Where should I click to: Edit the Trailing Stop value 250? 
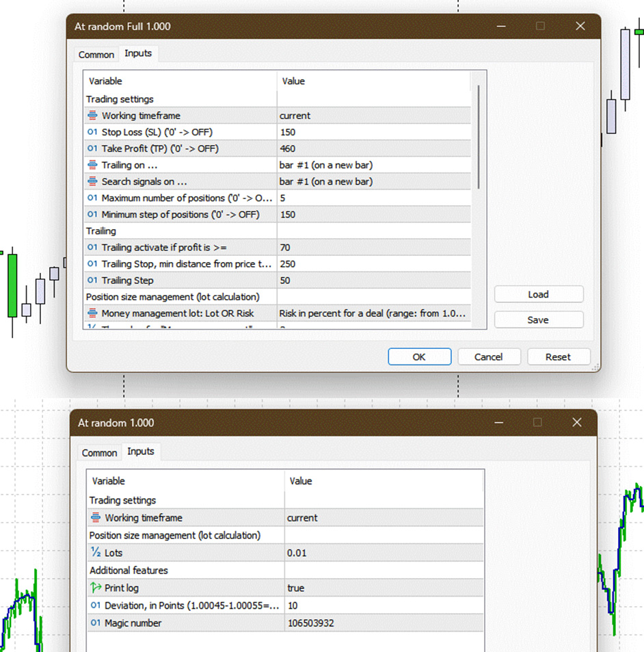[x=374, y=264]
